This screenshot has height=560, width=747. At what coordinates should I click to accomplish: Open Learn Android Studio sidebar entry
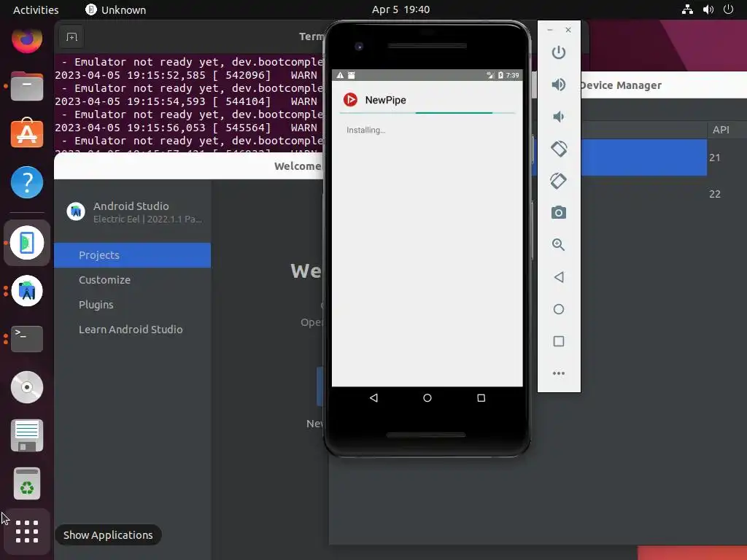pos(132,330)
